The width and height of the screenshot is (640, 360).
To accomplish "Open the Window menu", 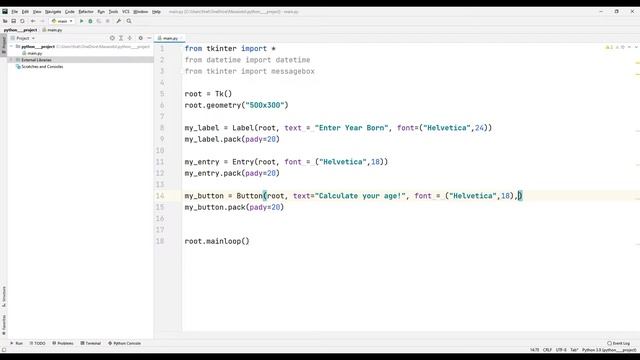I will click(141, 12).
